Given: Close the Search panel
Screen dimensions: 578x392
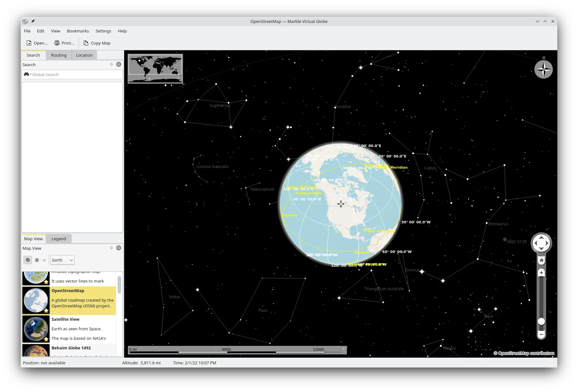Looking at the screenshot, I should pyautogui.click(x=119, y=64).
